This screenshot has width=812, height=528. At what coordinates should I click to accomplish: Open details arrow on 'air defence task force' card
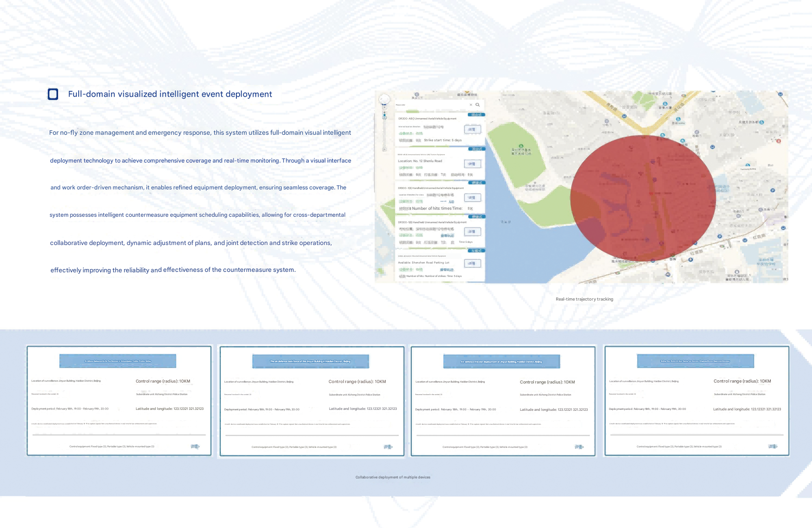point(388,447)
